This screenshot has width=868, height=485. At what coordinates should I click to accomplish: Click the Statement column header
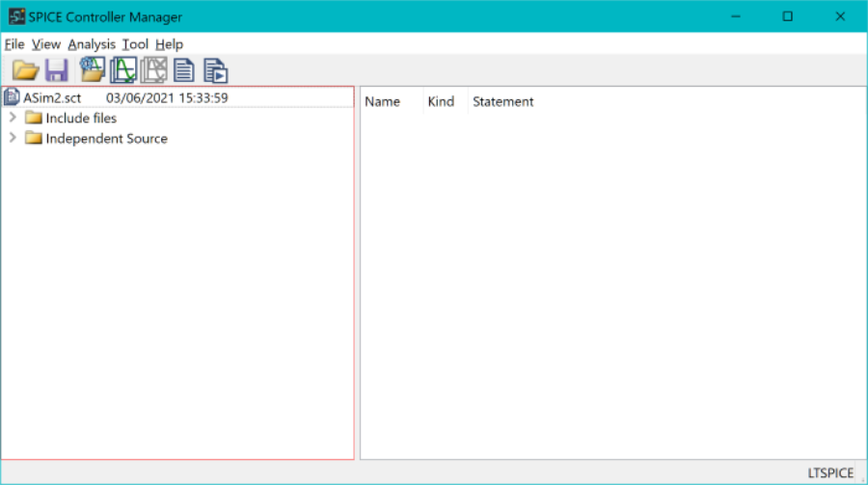503,101
